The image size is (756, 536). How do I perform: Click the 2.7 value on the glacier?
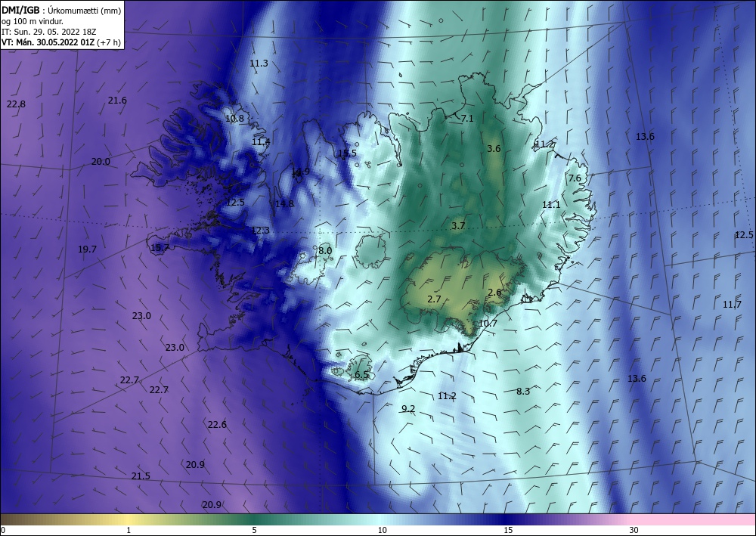[x=434, y=299]
